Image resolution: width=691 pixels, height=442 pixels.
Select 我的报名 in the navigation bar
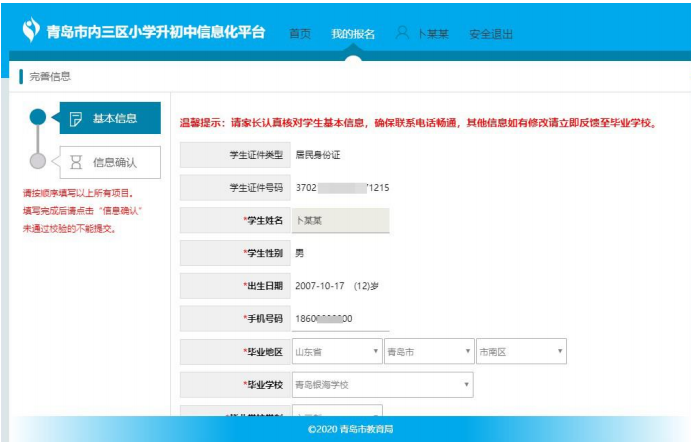click(x=353, y=34)
